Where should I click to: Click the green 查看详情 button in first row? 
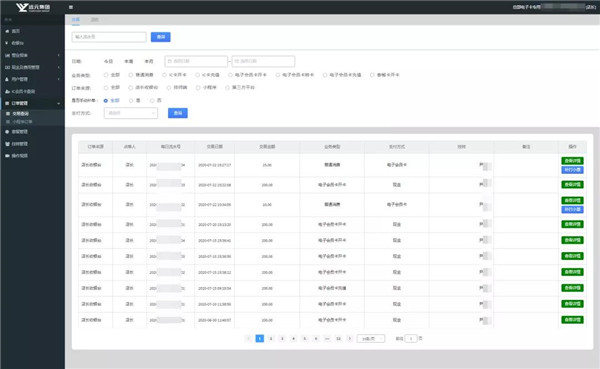click(572, 161)
